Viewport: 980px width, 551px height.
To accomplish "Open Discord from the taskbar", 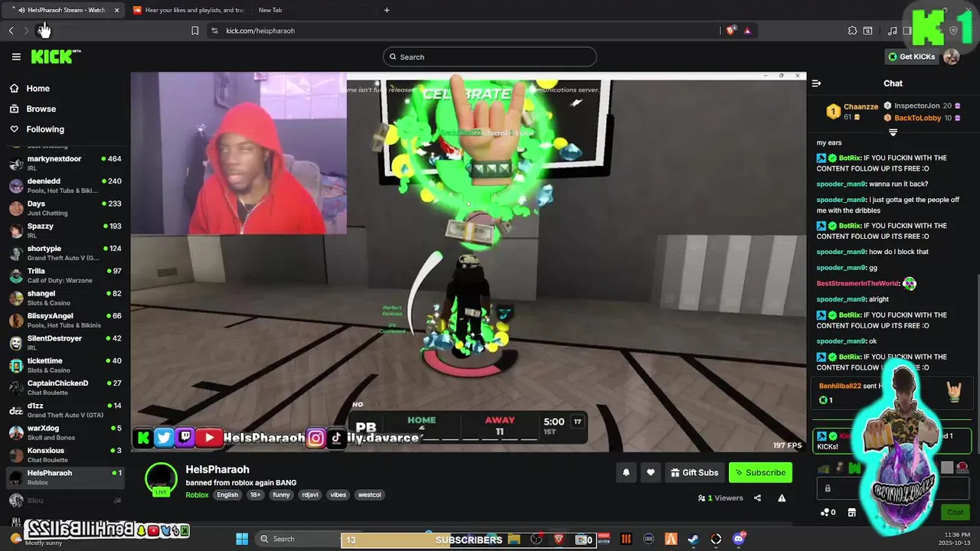I will coord(739,539).
